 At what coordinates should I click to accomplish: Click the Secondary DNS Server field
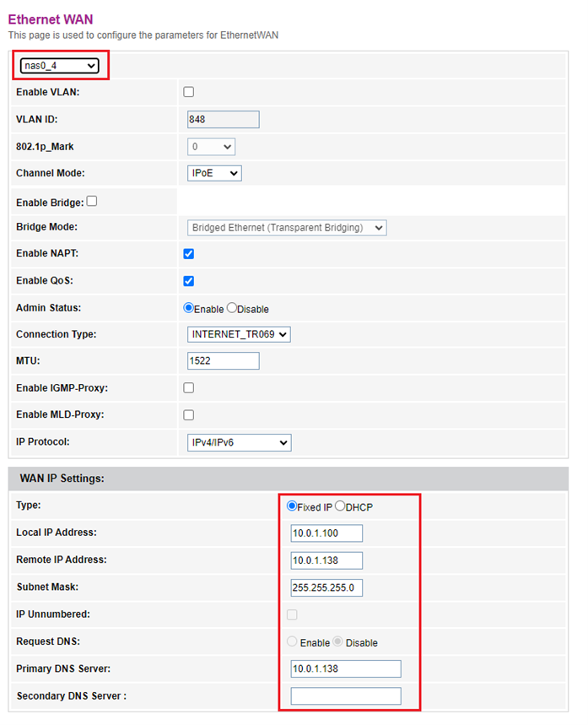(346, 696)
